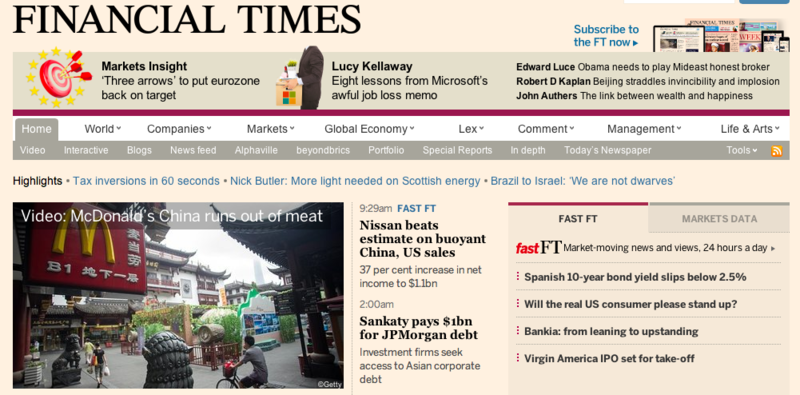Open the Interactive section
This screenshot has width=800, height=395.
tap(86, 151)
